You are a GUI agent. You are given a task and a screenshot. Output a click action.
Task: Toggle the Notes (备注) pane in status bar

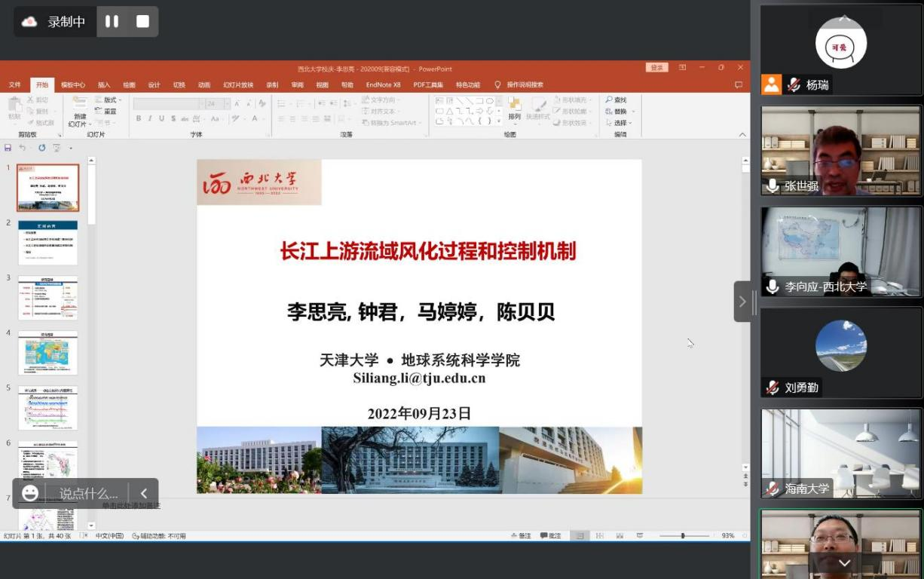(520, 536)
